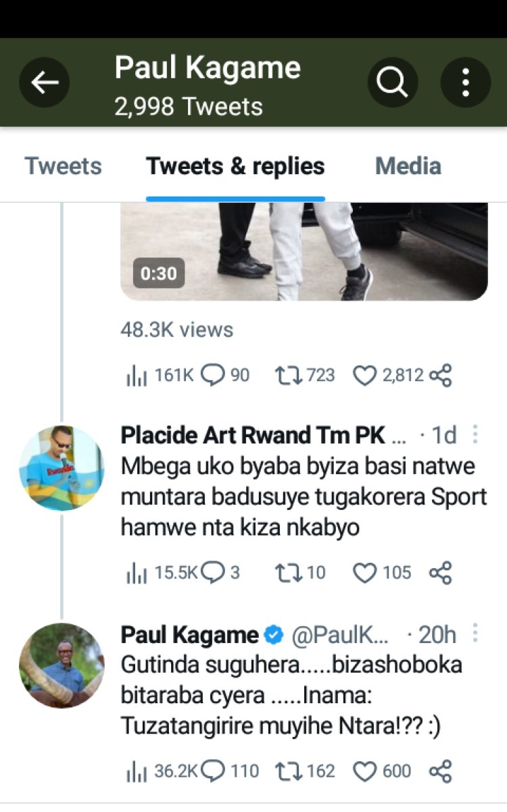
Task: View analytics for the 161K views tweet
Action: click(137, 376)
